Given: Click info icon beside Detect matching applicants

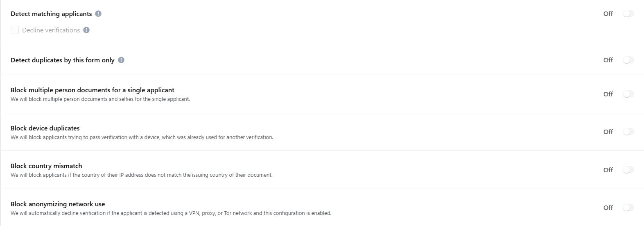Looking at the screenshot, I should [x=98, y=14].
